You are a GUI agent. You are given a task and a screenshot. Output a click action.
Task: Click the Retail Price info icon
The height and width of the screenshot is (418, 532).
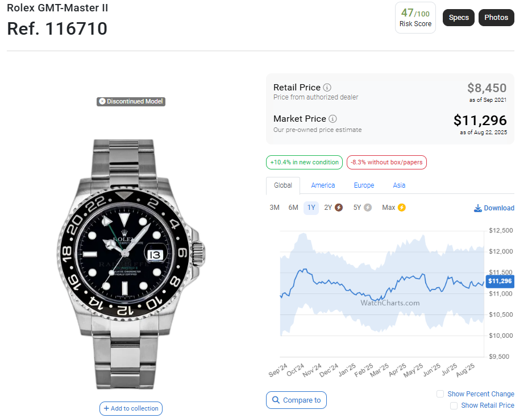pyautogui.click(x=327, y=88)
